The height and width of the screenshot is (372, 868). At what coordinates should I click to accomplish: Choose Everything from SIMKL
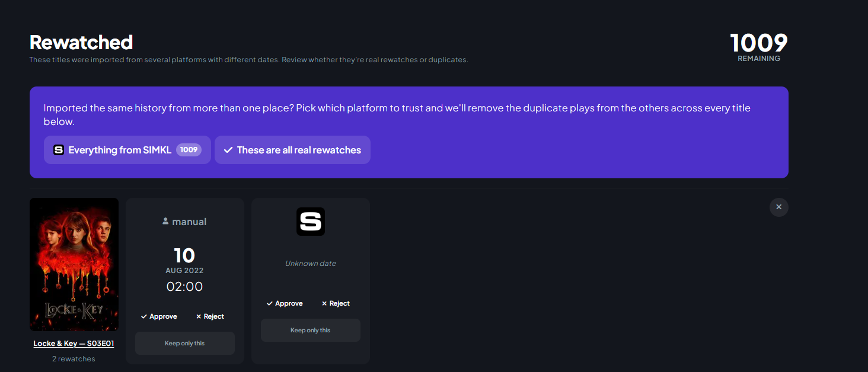127,150
